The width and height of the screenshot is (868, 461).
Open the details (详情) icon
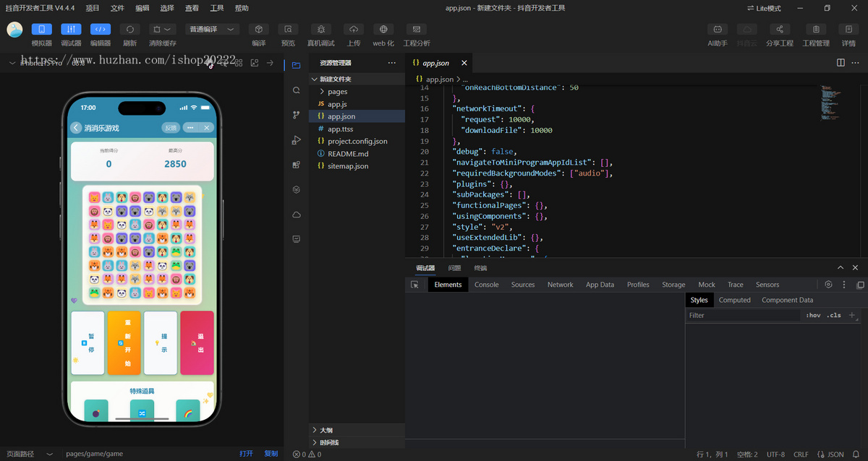click(848, 30)
